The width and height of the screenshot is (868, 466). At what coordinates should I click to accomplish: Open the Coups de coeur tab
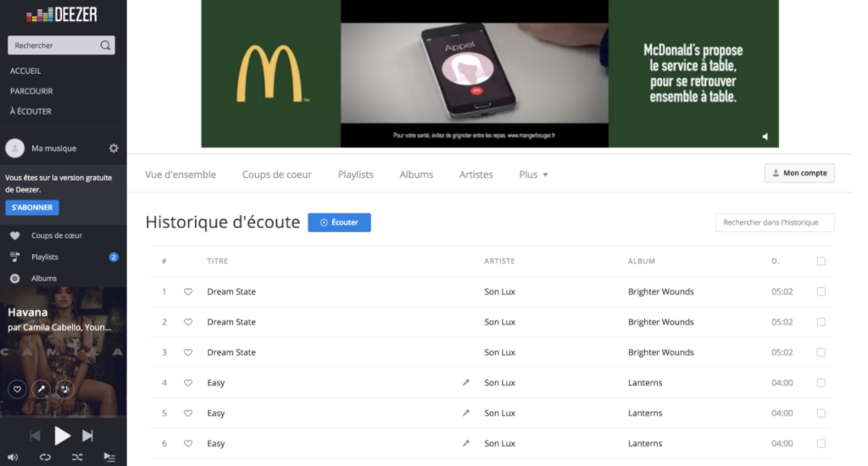(x=277, y=175)
